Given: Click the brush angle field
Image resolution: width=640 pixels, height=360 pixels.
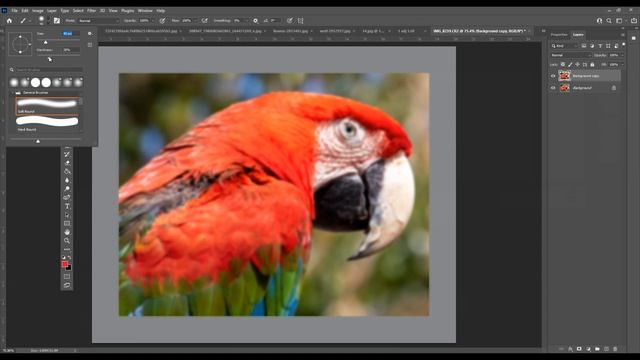Looking at the screenshot, I should point(275,20).
